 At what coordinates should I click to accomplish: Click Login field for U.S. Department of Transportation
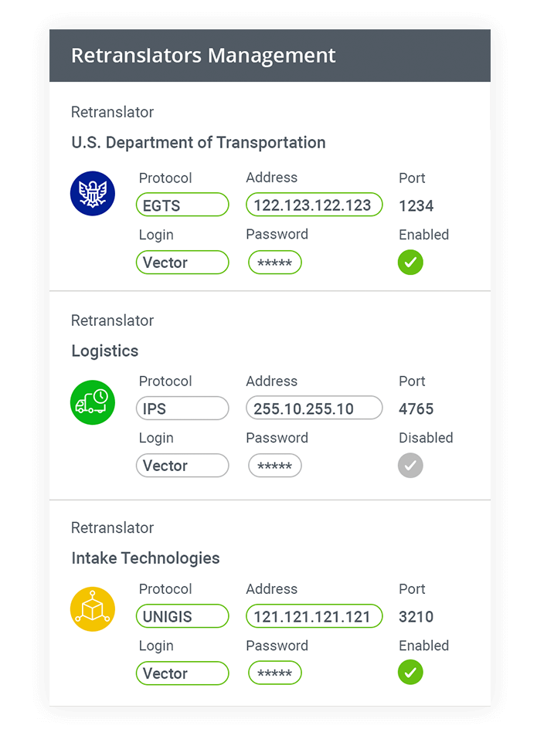coord(182,263)
